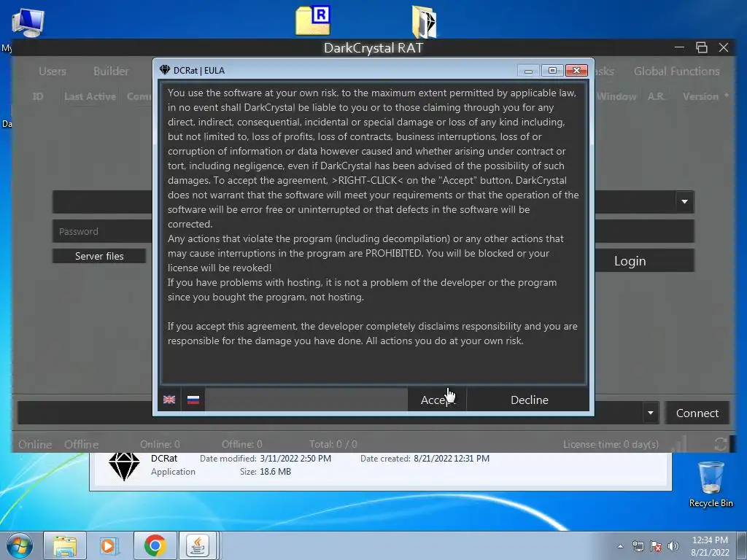The width and height of the screenshot is (747, 560).
Task: Click inside the EULA agreement text area
Action: pyautogui.click(x=373, y=233)
